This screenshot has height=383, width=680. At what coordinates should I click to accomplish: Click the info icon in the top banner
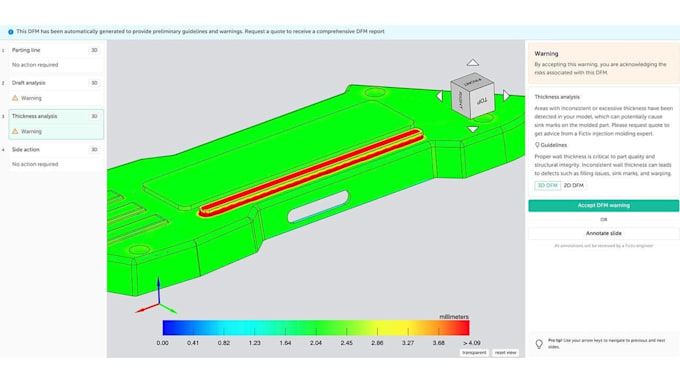pyautogui.click(x=11, y=32)
